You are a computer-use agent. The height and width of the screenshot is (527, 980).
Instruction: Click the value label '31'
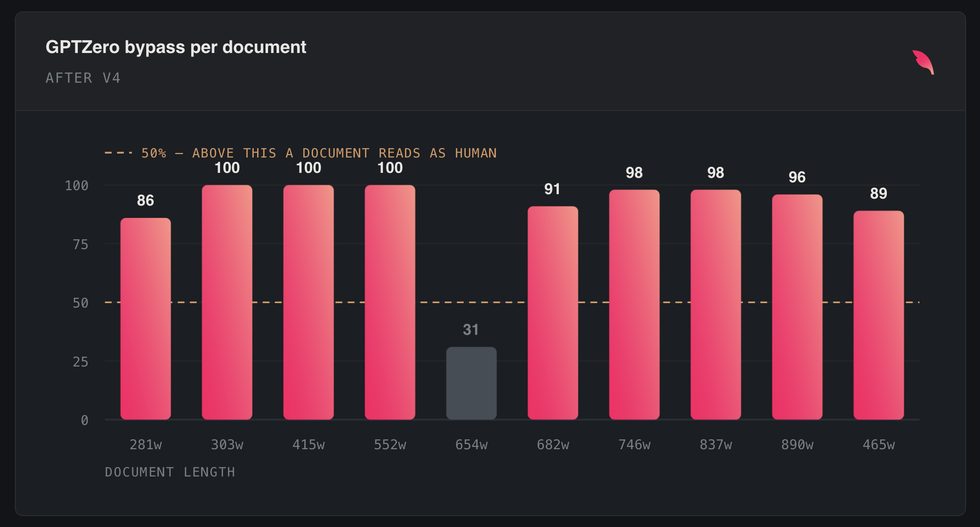click(471, 330)
